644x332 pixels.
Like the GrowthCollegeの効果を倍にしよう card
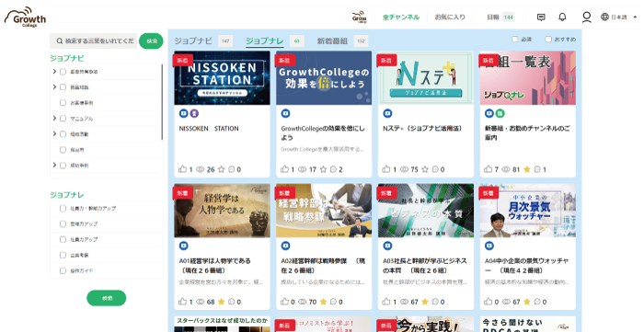pos(284,169)
